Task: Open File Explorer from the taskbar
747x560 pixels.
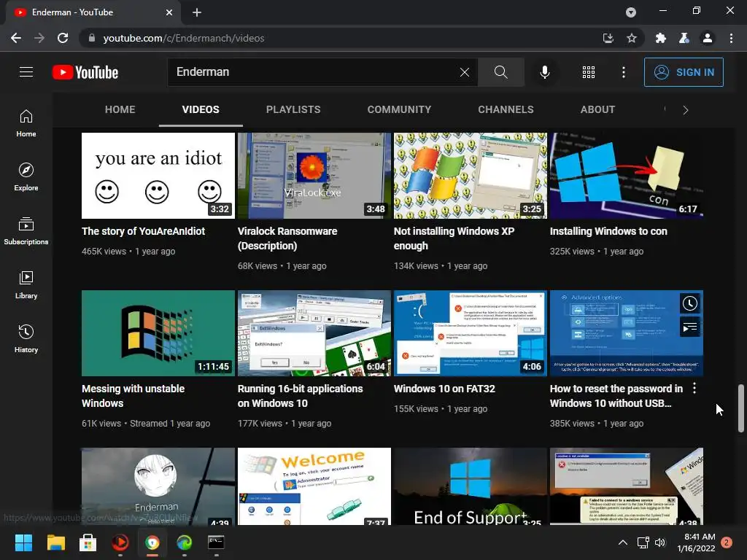Action: point(55,542)
